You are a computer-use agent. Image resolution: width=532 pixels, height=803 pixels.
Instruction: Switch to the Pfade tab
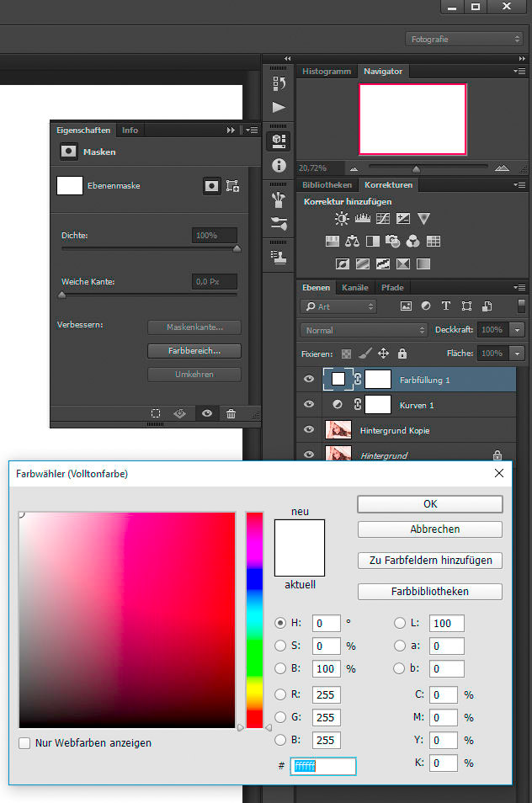392,288
